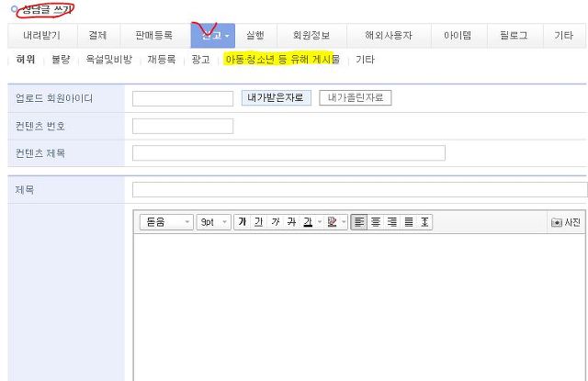The height and width of the screenshot is (381, 588).
Task: Select the 욕설및비방 subcategory
Action: [x=109, y=60]
